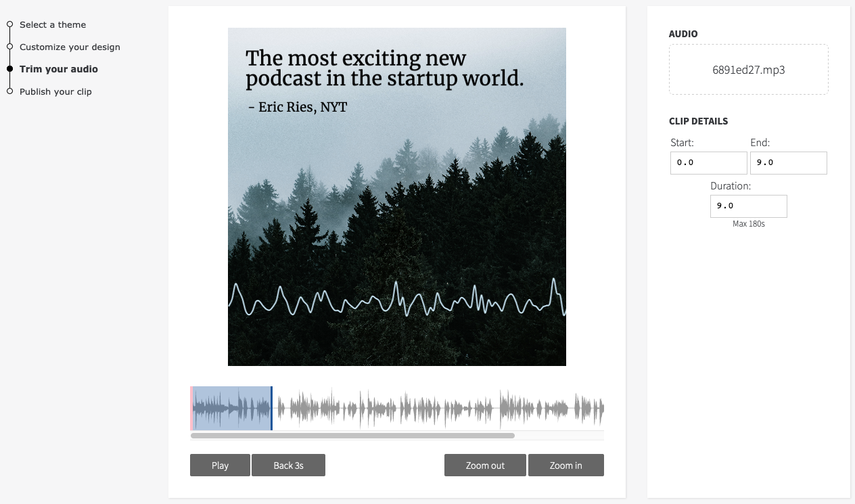Click the filled circle beside Trim your audio

(x=9, y=69)
